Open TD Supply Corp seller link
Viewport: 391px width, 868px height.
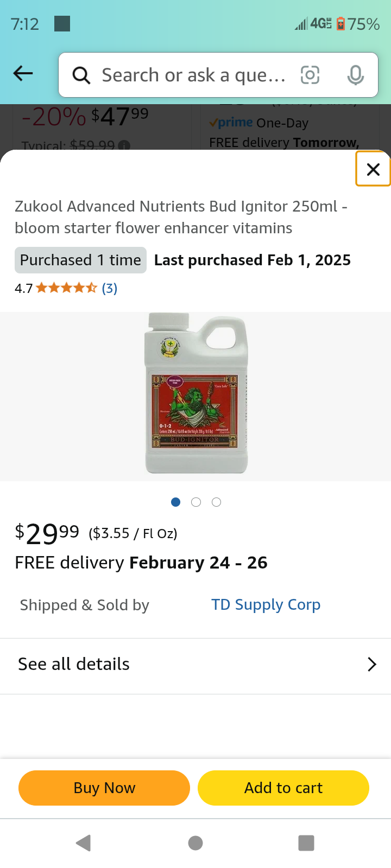(x=266, y=604)
